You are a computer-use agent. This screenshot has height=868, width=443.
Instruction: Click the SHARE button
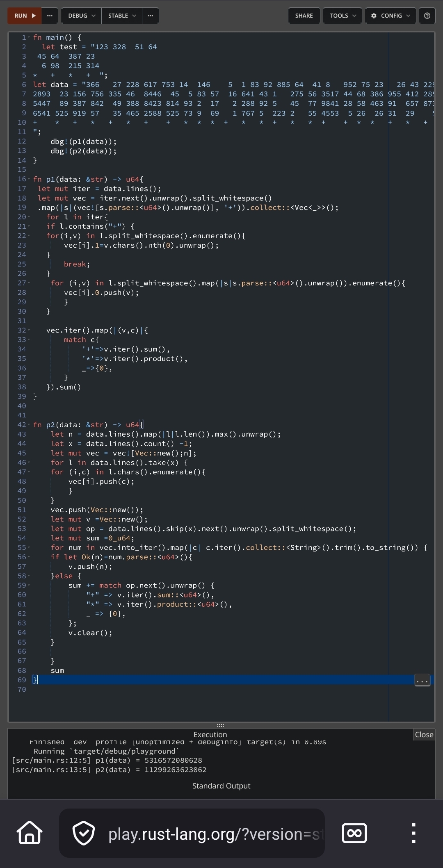pos(304,16)
